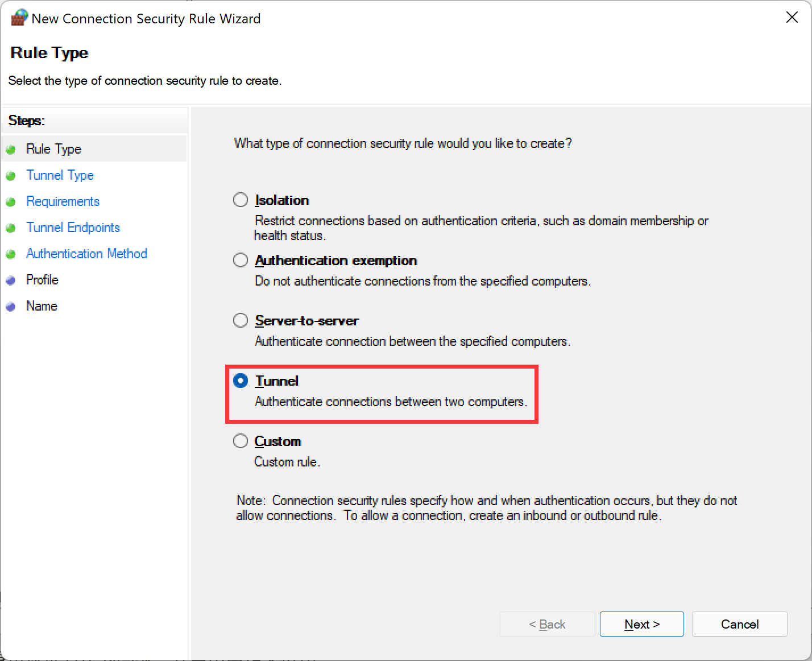Click the 'What type of connection security rule' question
This screenshot has height=661, width=812.
tap(403, 143)
